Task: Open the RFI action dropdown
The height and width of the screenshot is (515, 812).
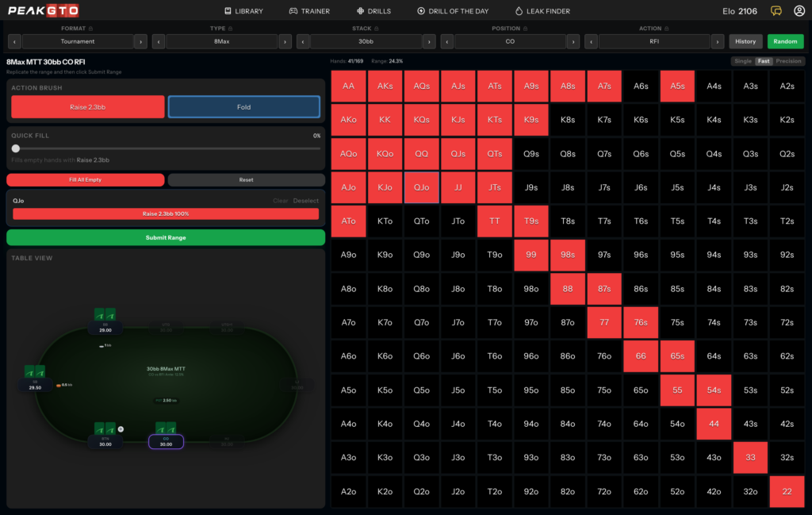Action: coord(654,41)
